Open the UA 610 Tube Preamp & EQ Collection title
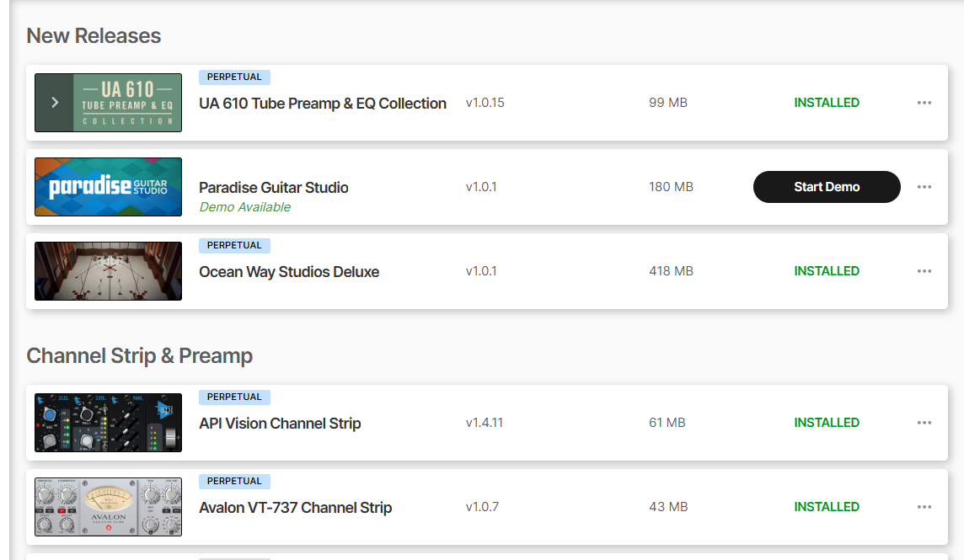The width and height of the screenshot is (964, 560). [323, 104]
